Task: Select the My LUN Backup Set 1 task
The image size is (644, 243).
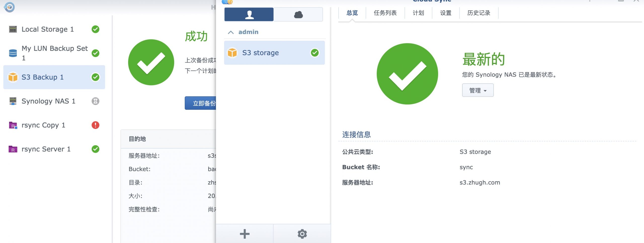Action: point(54,53)
